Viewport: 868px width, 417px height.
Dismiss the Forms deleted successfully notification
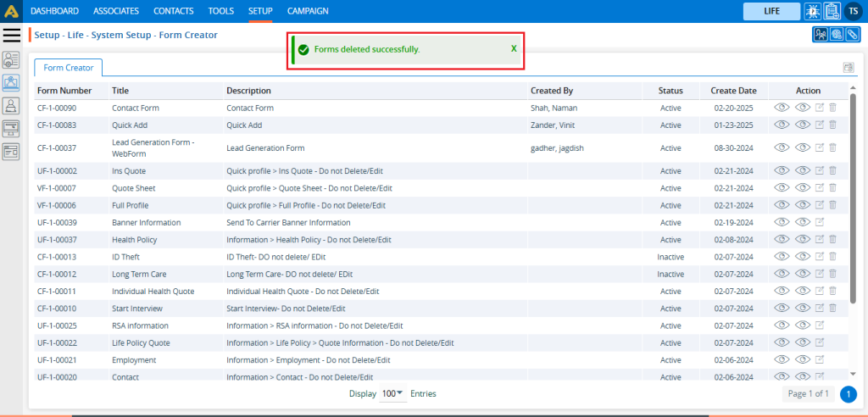pos(514,49)
